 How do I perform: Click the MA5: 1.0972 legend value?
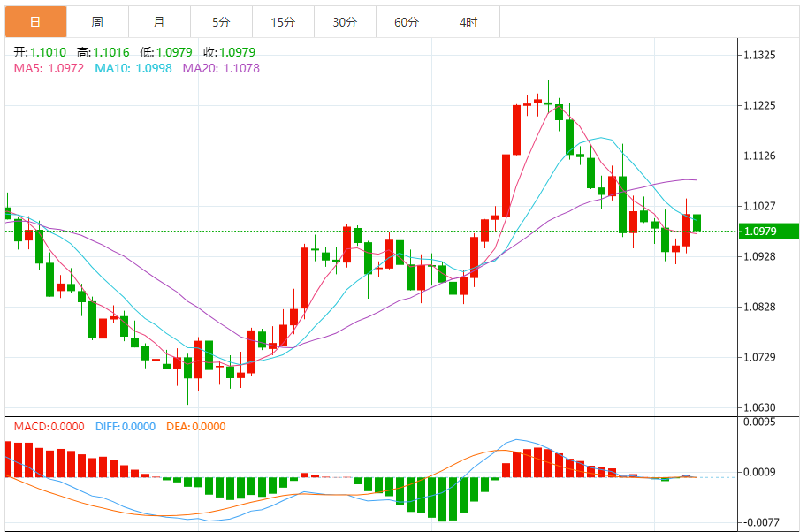(x=49, y=68)
